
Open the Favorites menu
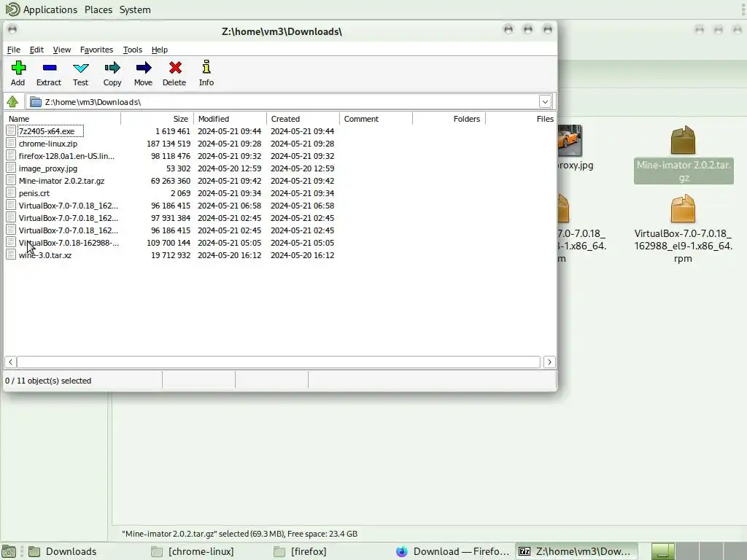pyautogui.click(x=97, y=50)
